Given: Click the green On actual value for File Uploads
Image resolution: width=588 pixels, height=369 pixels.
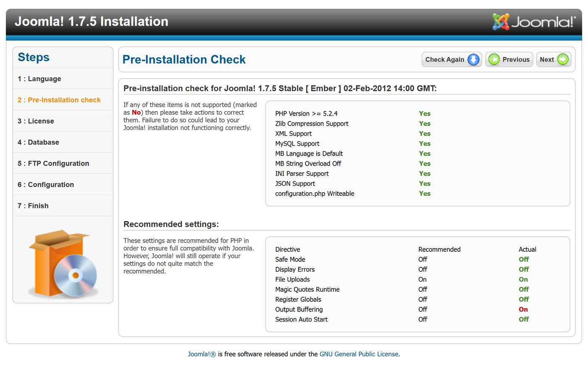Looking at the screenshot, I should [x=523, y=279].
